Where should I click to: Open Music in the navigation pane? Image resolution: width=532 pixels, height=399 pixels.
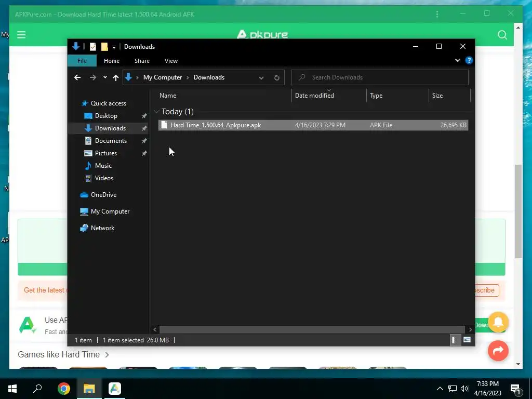click(103, 166)
